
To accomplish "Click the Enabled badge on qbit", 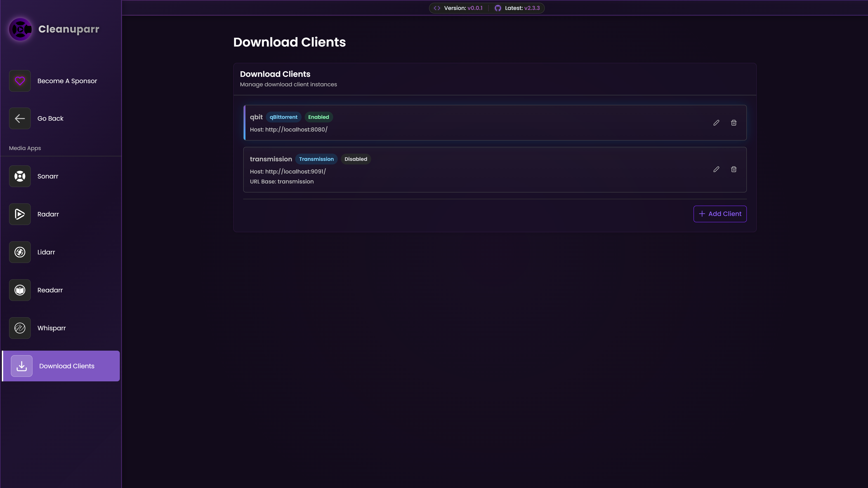I will point(318,117).
